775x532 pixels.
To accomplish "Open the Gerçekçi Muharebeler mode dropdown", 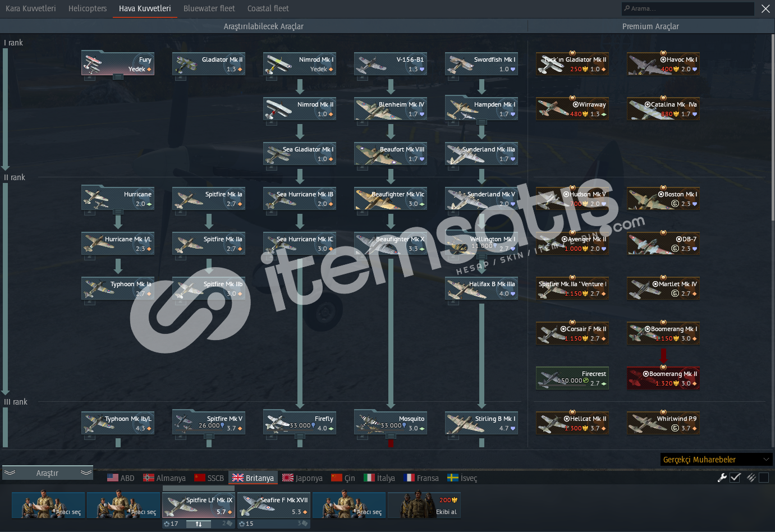I will [x=717, y=460].
